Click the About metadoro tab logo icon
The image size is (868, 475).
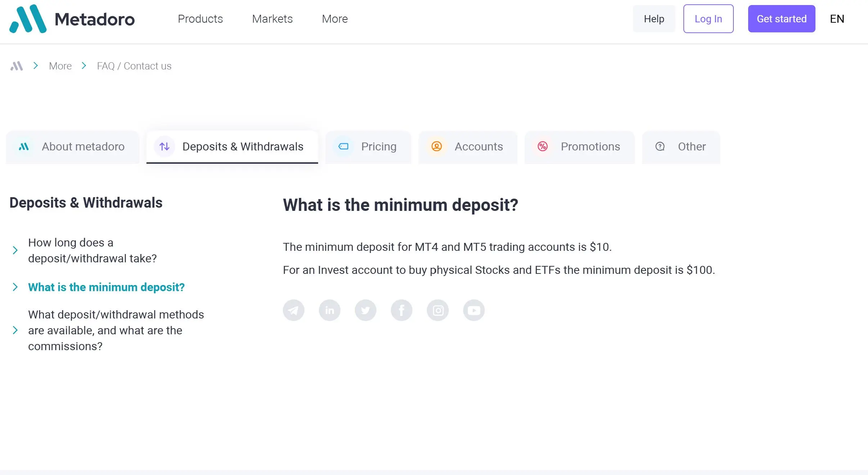pyautogui.click(x=24, y=146)
